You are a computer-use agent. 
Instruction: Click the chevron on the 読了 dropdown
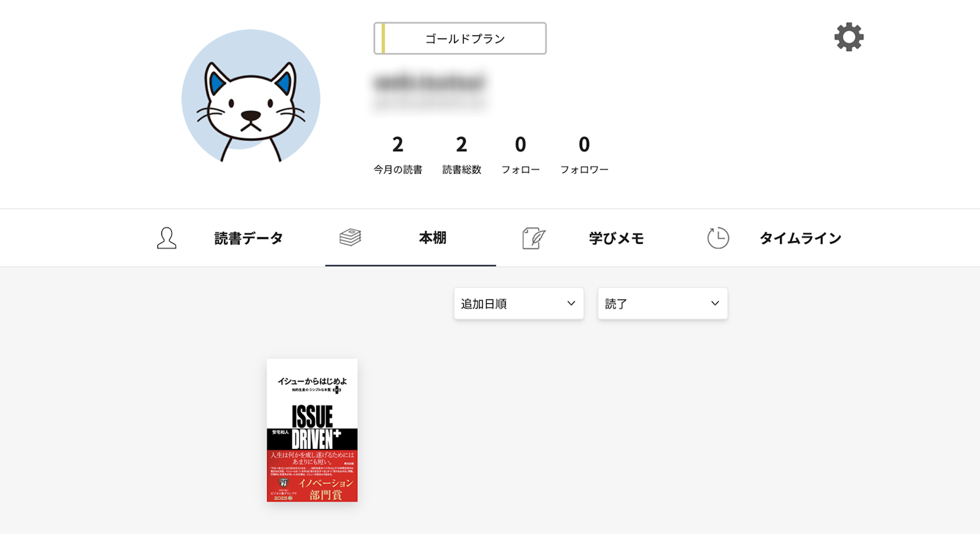pyautogui.click(x=715, y=303)
